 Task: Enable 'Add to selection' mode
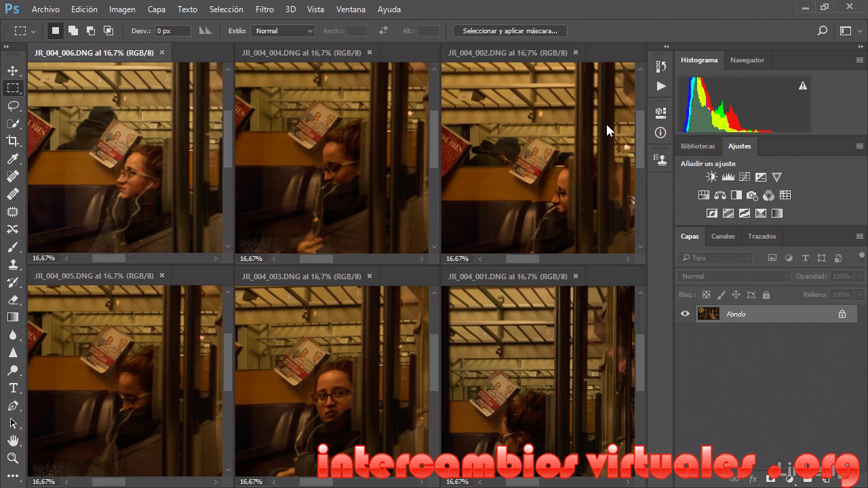pos(73,30)
